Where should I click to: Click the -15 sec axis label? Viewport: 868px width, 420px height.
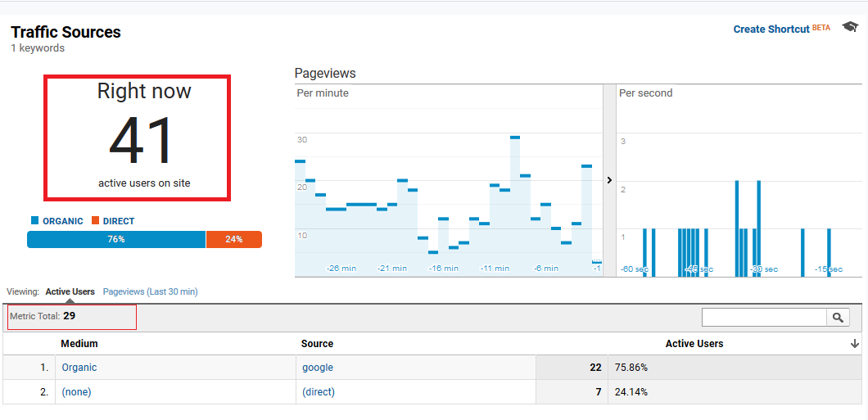[829, 269]
